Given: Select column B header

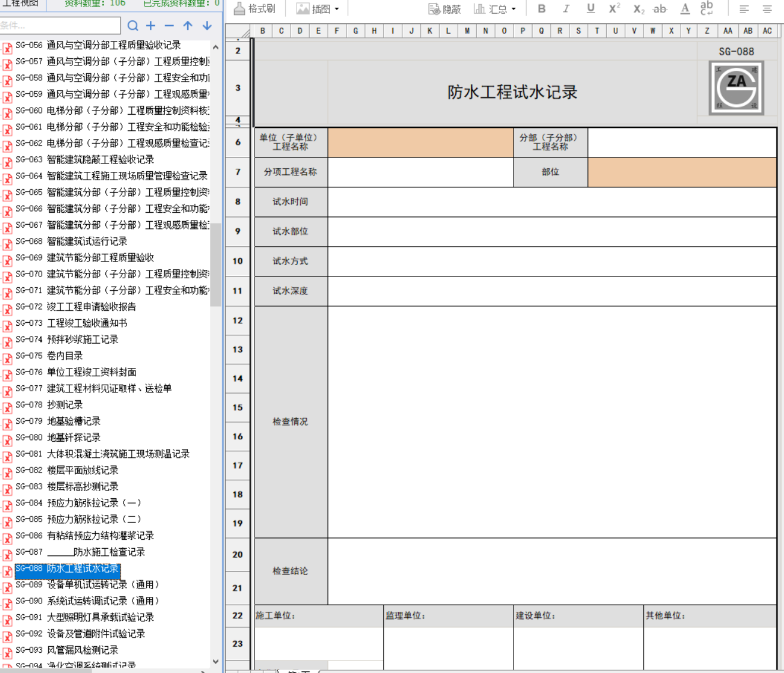Looking at the screenshot, I should [x=263, y=31].
